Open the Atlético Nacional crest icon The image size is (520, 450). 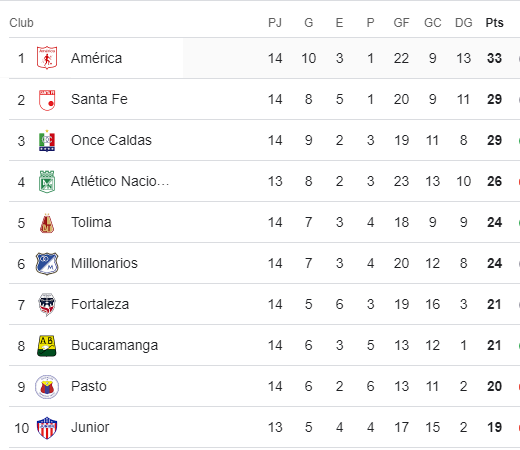(47, 182)
